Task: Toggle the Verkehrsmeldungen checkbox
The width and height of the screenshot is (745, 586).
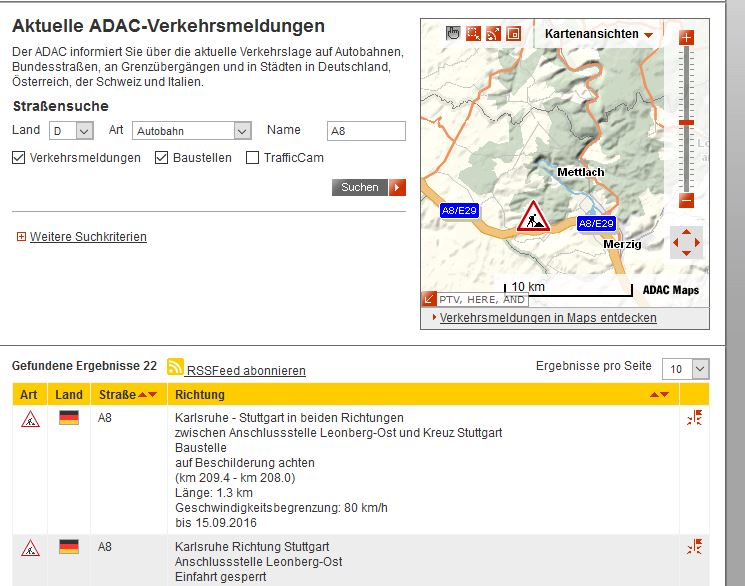Action: (x=19, y=158)
